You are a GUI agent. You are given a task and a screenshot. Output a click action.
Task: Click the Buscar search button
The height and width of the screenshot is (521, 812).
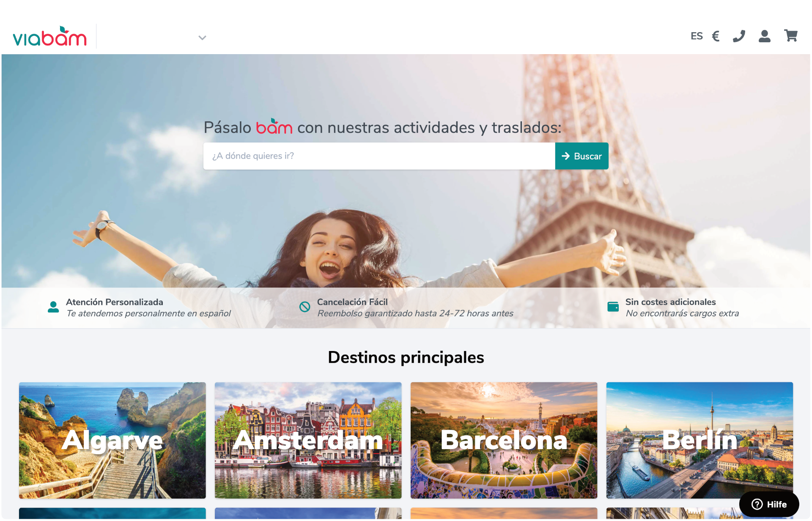coord(582,156)
